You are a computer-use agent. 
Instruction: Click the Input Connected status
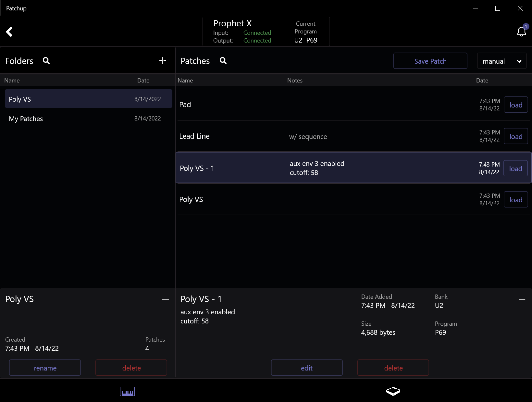pyautogui.click(x=257, y=33)
